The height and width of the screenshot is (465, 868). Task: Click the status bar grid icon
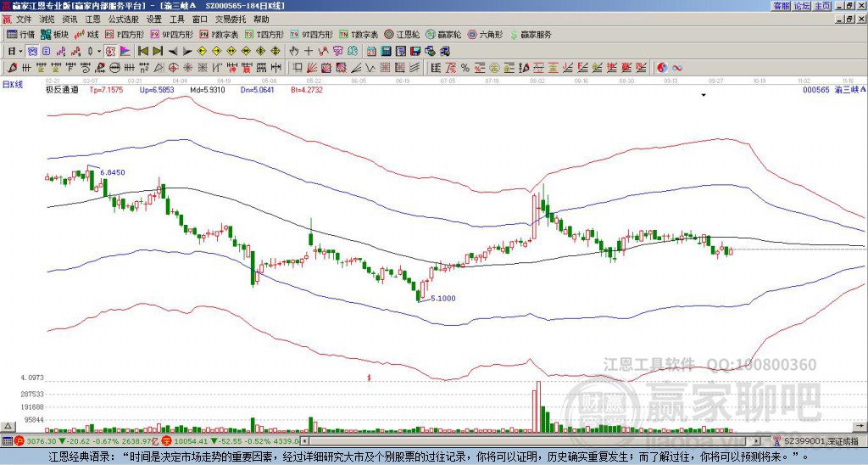click(7, 441)
